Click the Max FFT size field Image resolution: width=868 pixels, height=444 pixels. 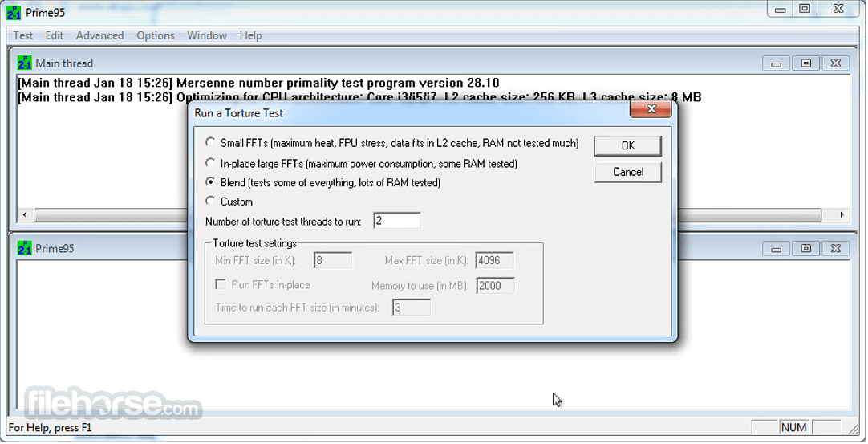coord(494,260)
